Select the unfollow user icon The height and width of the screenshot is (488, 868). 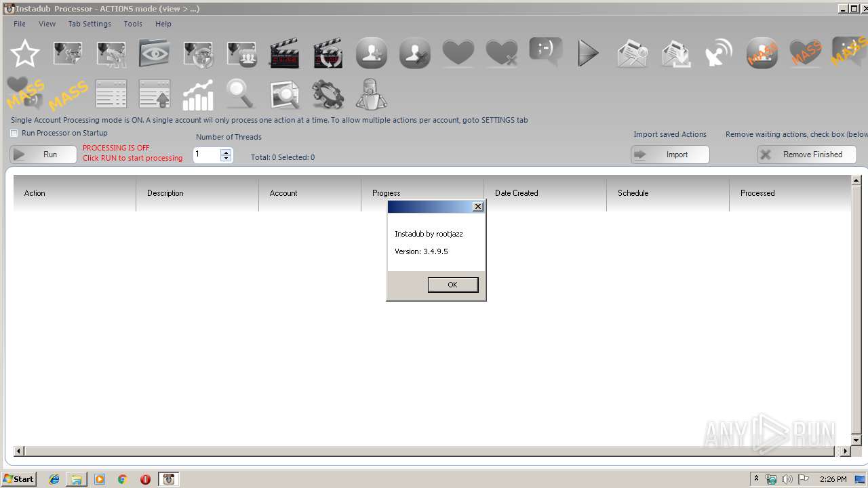(415, 53)
